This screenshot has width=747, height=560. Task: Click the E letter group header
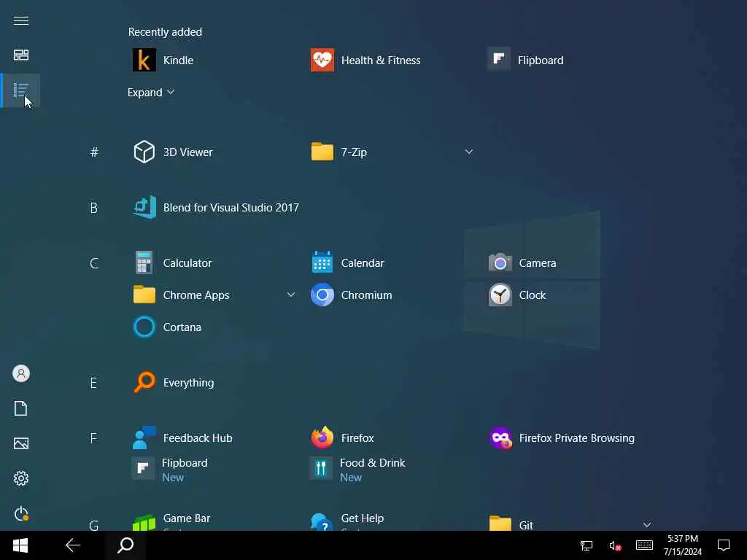pos(93,383)
